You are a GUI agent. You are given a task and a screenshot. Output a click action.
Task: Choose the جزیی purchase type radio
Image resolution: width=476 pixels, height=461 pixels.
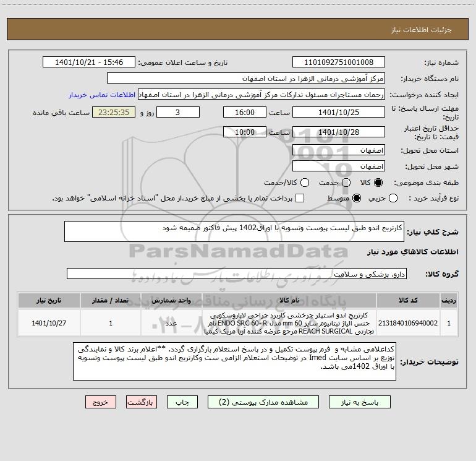[393, 198]
